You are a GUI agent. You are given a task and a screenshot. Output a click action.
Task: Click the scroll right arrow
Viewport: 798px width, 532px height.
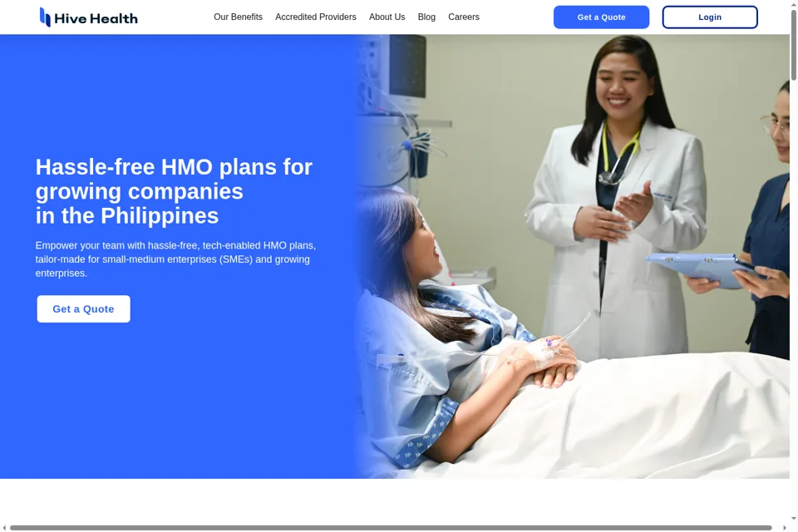click(784, 528)
